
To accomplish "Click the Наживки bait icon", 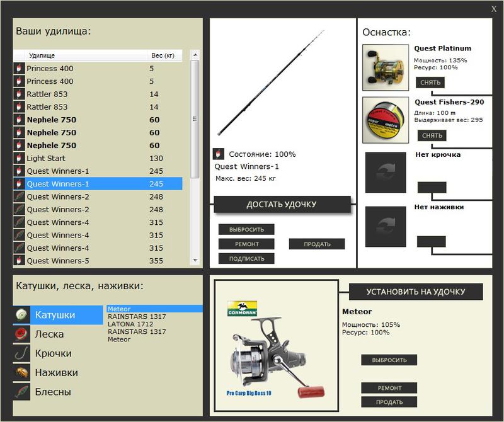I will [x=22, y=373].
